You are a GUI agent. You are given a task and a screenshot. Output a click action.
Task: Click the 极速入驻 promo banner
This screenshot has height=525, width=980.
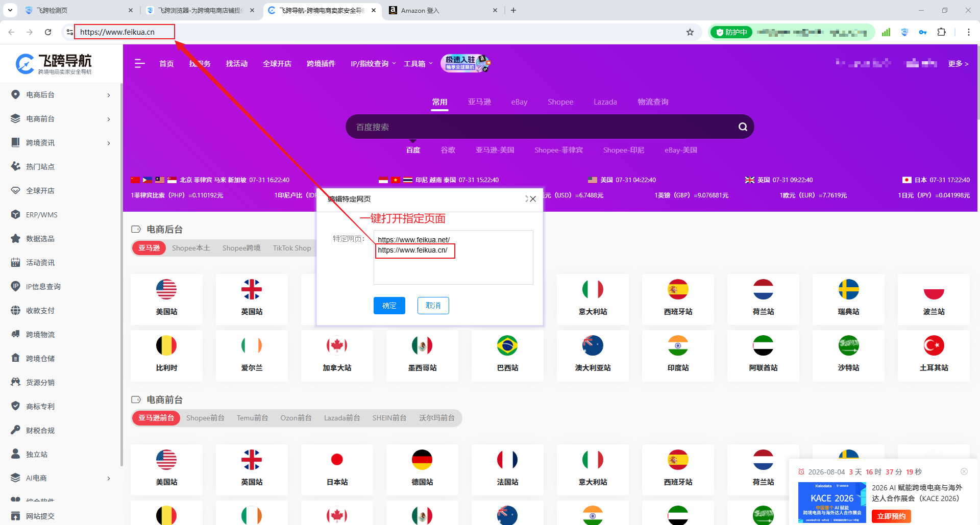[x=465, y=63]
